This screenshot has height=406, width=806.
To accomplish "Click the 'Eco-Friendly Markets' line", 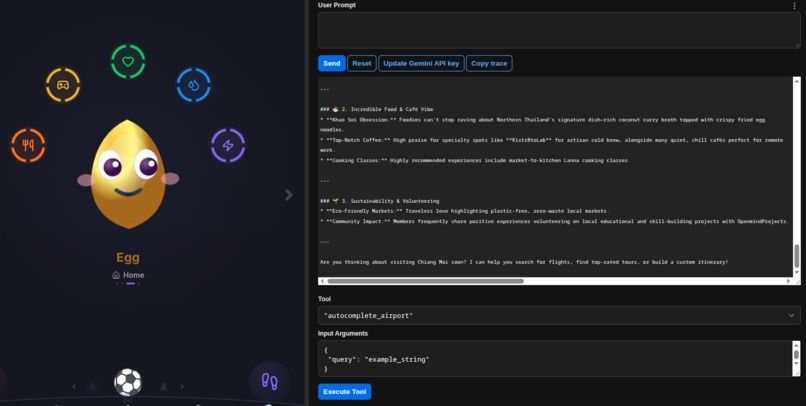I will [x=465, y=211].
